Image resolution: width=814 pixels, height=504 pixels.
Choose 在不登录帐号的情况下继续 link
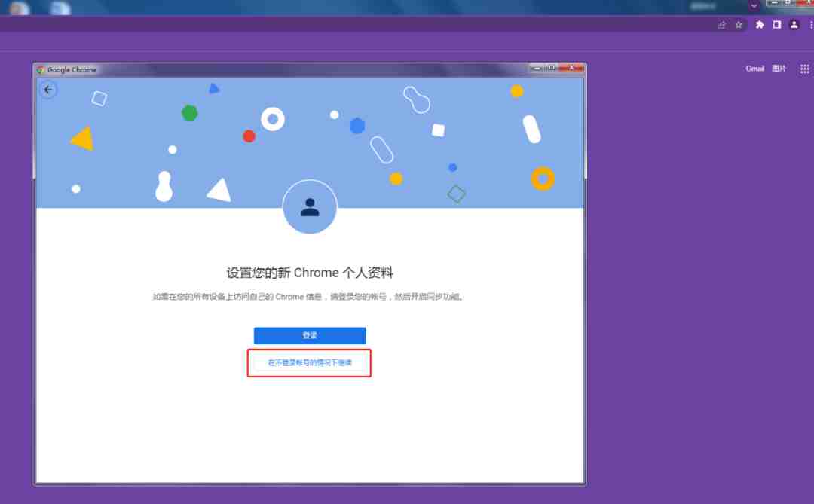tap(310, 363)
